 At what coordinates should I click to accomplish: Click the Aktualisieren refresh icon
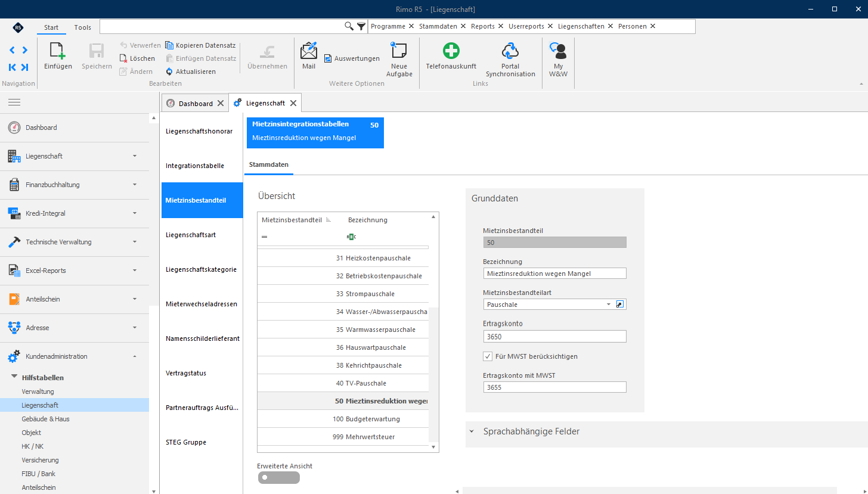click(x=169, y=72)
